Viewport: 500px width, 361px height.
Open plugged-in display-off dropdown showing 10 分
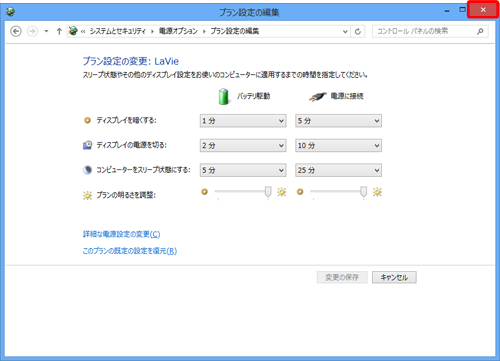pos(338,145)
